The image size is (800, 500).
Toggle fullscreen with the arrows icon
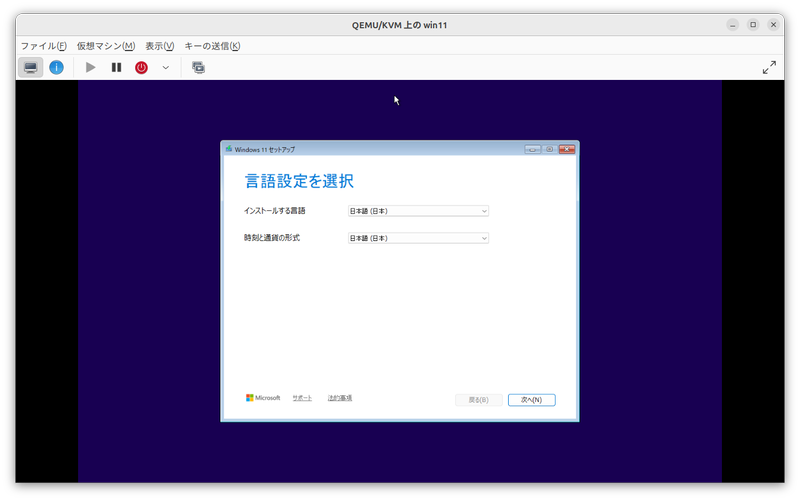pos(769,67)
